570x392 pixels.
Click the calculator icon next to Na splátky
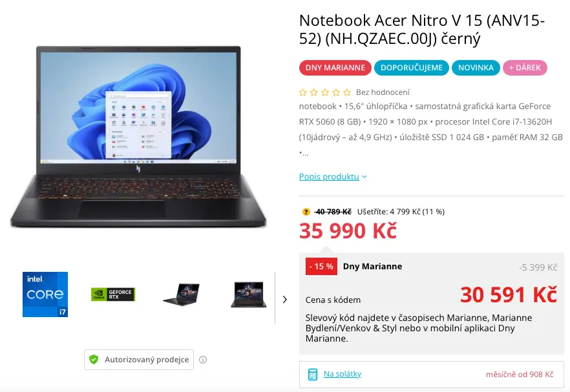[x=313, y=374]
